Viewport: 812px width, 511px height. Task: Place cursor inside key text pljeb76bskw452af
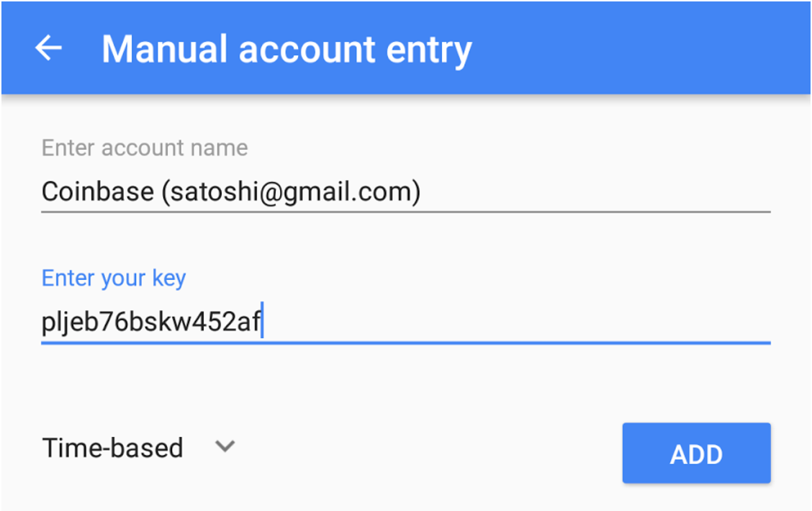pos(150,322)
